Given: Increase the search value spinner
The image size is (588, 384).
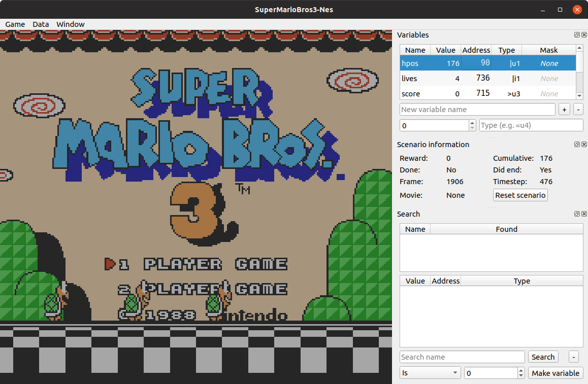Looking at the screenshot, I should coord(521,370).
